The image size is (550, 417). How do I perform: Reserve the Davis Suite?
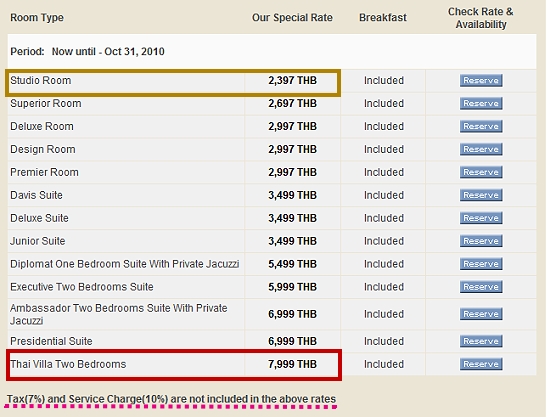[x=481, y=195]
